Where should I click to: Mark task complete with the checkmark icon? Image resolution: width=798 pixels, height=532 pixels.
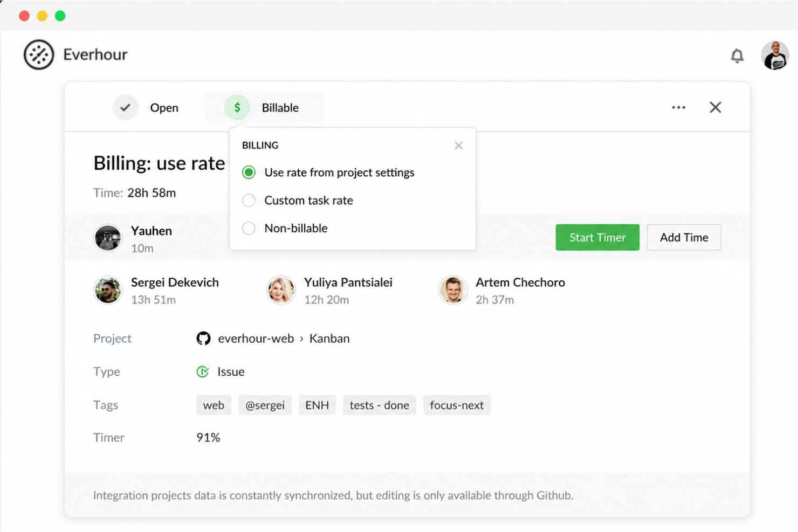point(125,107)
